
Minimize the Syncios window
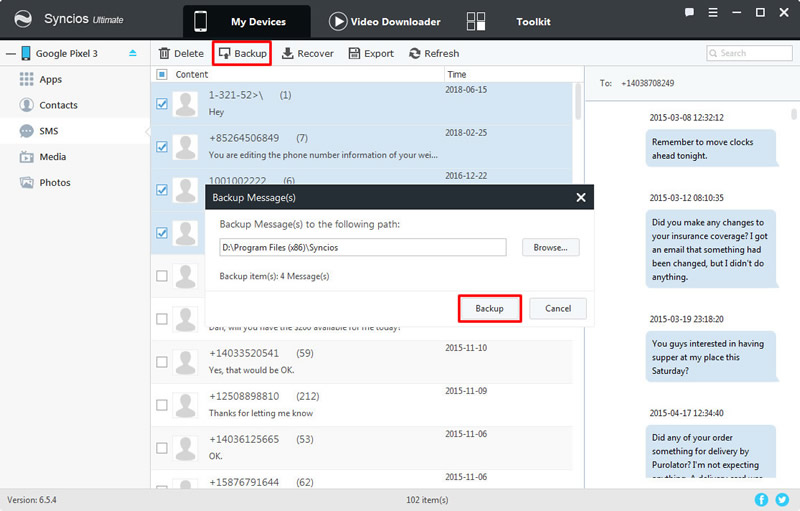736,12
